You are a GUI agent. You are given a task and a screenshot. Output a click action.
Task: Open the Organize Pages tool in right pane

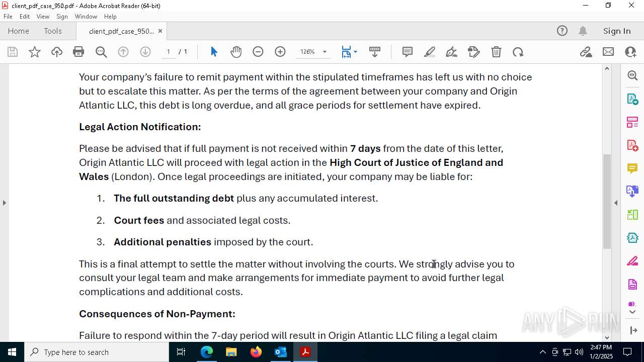click(632, 122)
